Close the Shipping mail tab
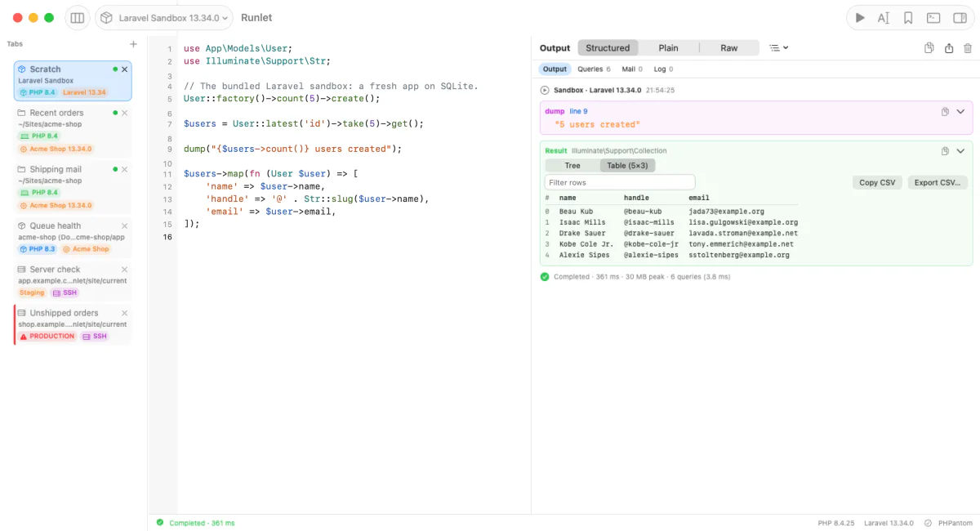 125,169
